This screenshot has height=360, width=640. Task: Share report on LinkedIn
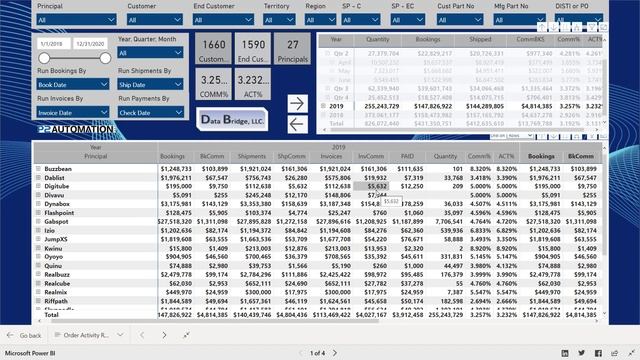[565, 353]
